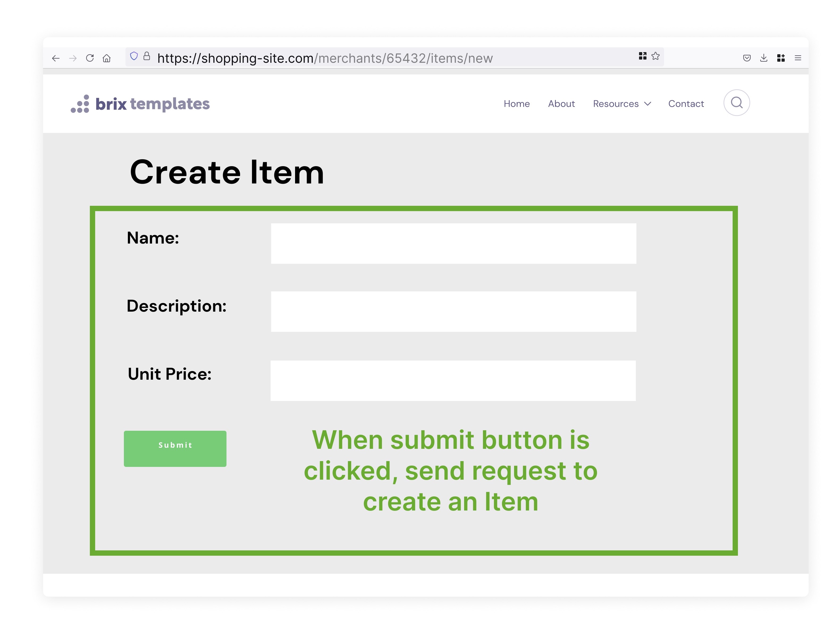The height and width of the screenshot is (636, 840).
Task: Go to the Contact page link
Action: point(686,104)
